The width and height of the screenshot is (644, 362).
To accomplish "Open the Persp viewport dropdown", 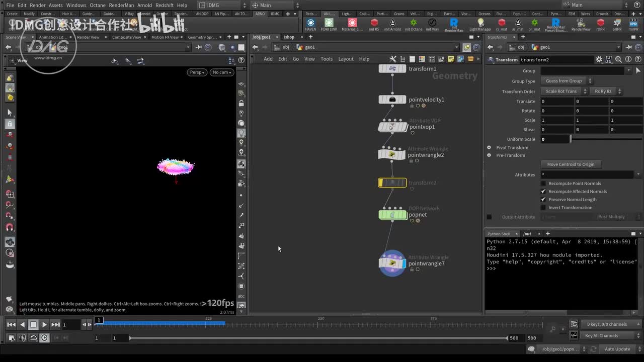I will point(197,72).
